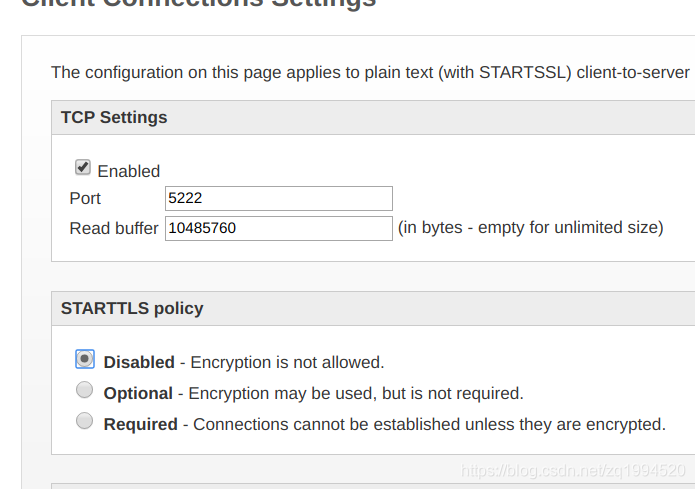Focus the Port input field showing 5222
This screenshot has height=489, width=695.
pyautogui.click(x=279, y=198)
